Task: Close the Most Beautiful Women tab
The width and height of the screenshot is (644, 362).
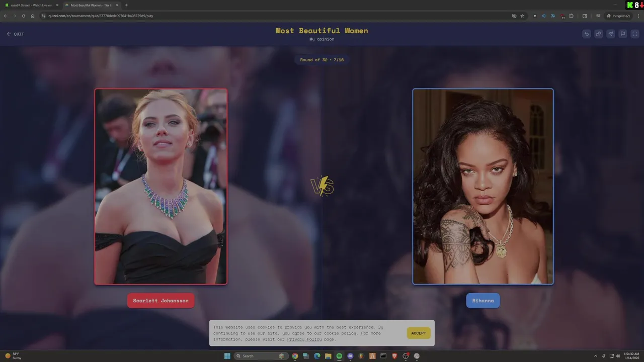Action: pos(117,5)
